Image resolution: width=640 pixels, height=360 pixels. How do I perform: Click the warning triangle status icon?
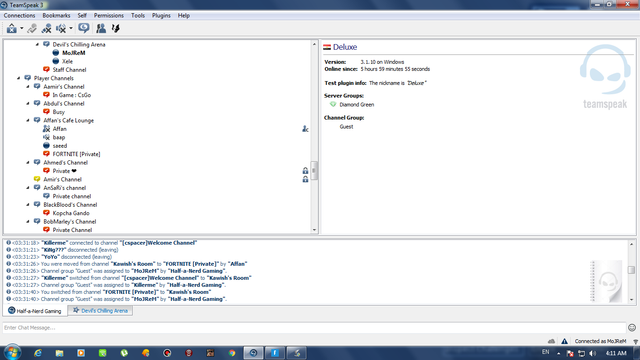564,341
